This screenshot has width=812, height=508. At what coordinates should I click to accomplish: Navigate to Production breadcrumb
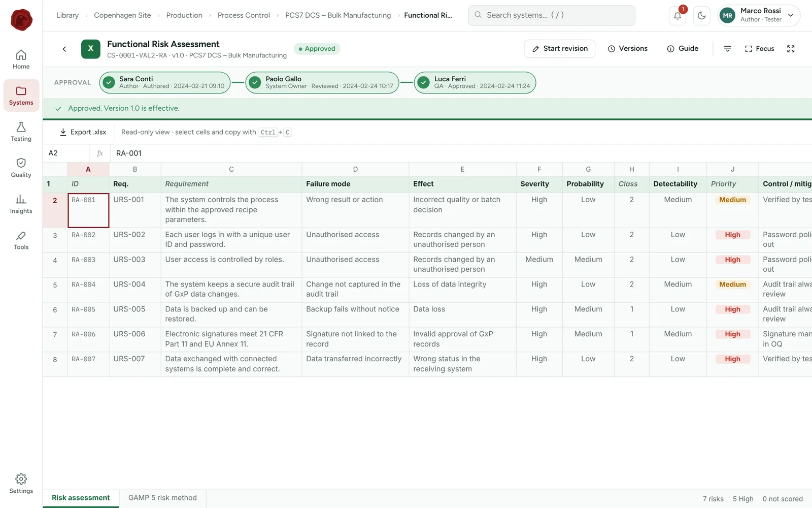pyautogui.click(x=184, y=15)
